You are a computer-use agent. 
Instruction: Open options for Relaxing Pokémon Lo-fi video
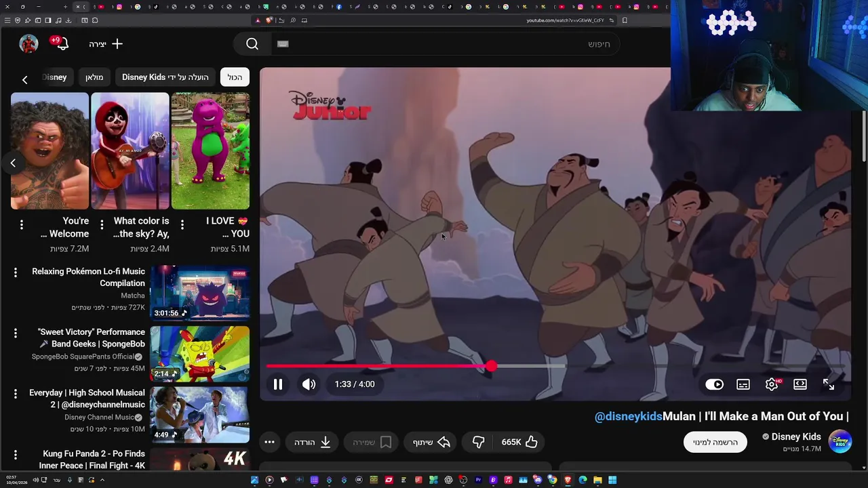tap(16, 272)
